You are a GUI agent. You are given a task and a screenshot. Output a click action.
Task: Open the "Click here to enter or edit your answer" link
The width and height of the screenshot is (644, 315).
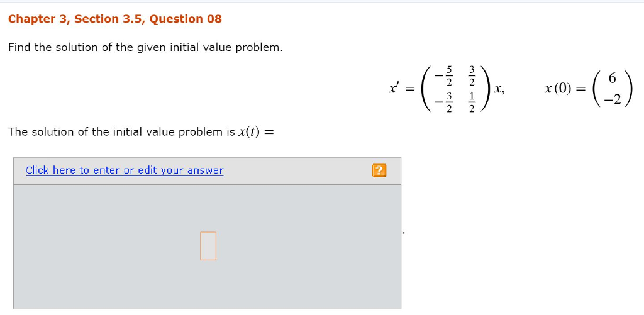125,170
